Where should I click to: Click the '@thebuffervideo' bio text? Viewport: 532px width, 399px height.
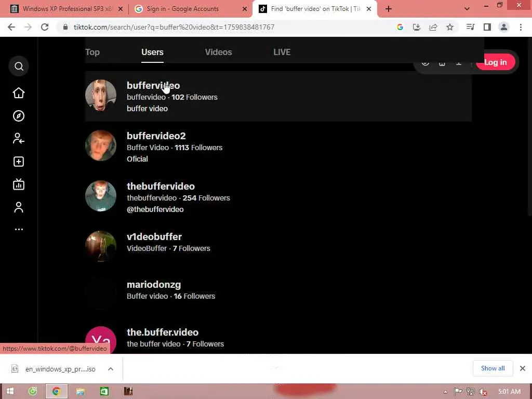click(155, 209)
